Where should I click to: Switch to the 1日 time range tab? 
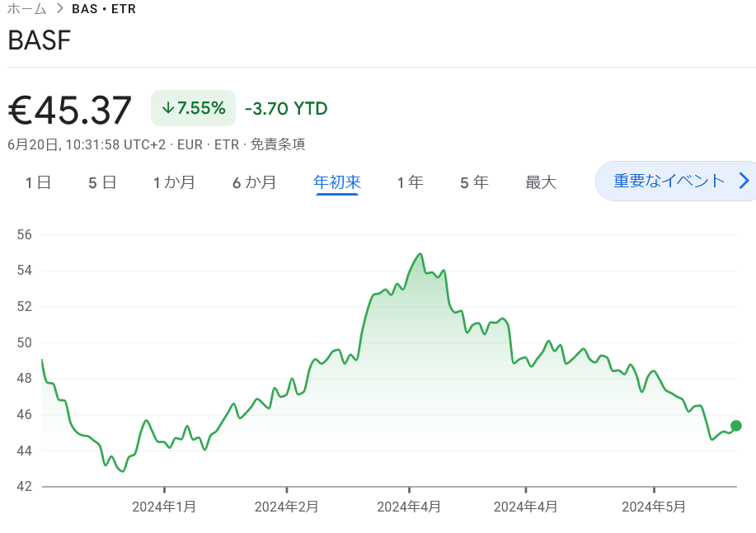(36, 182)
